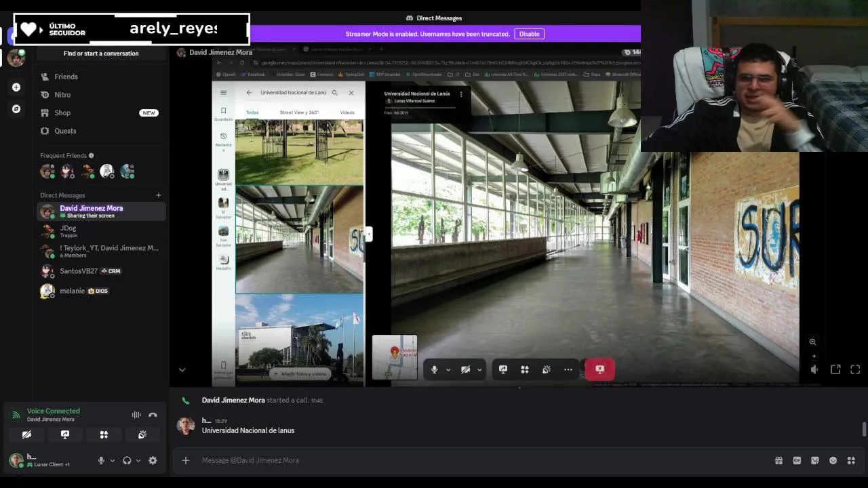The image size is (868, 488).
Task: Open input device dropdown beside microphone
Action: point(113,461)
